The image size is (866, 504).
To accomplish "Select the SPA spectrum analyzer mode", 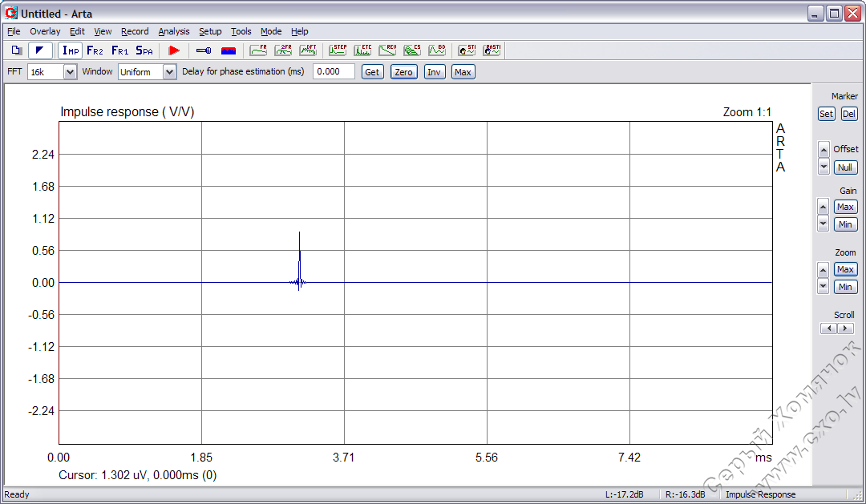I will [x=144, y=50].
